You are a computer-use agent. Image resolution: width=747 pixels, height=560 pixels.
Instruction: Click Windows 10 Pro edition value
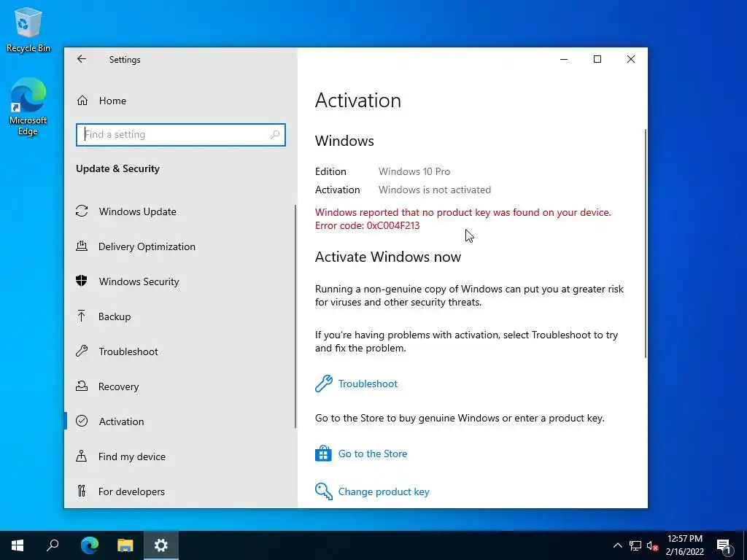[414, 171]
